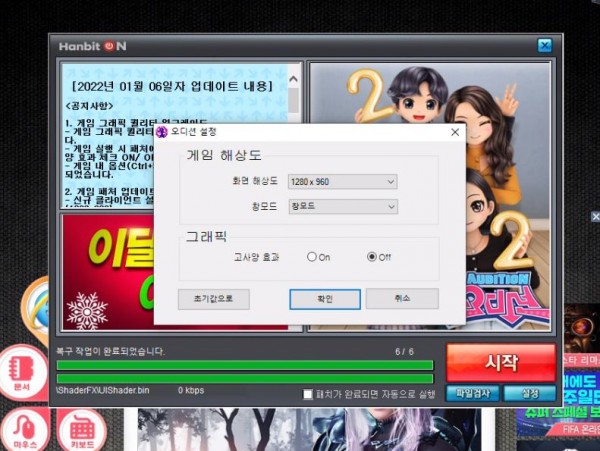The width and height of the screenshot is (600, 451).
Task: Close the HanbitON launcher window
Action: click(545, 46)
